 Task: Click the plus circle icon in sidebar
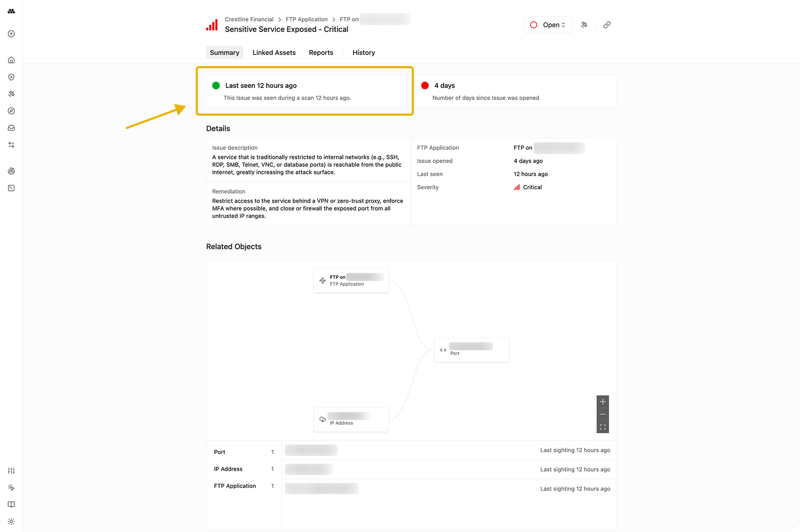11,34
